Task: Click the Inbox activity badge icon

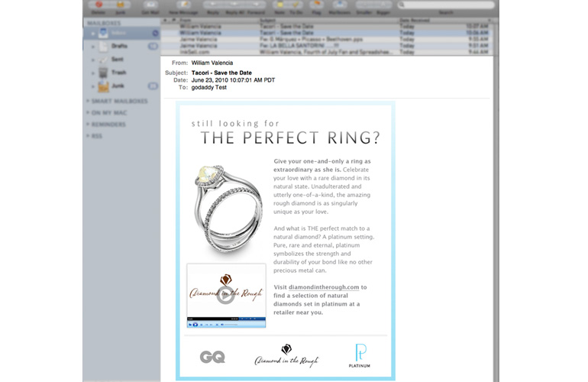Action: (155, 34)
